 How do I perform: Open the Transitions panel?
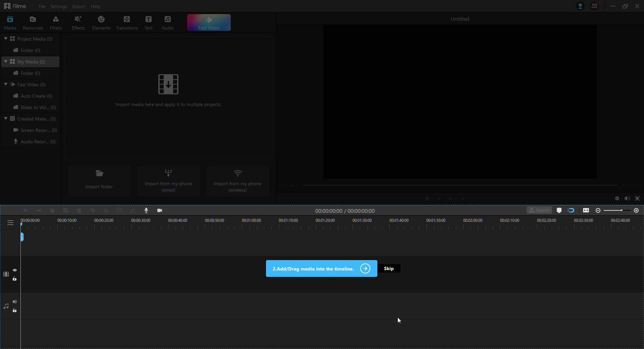pyautogui.click(x=126, y=22)
